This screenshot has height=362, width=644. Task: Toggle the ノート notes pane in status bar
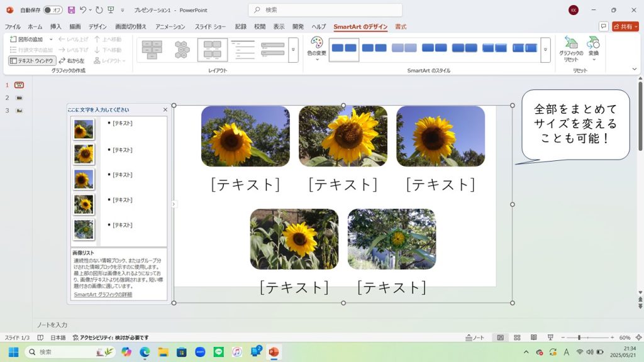tap(475, 337)
